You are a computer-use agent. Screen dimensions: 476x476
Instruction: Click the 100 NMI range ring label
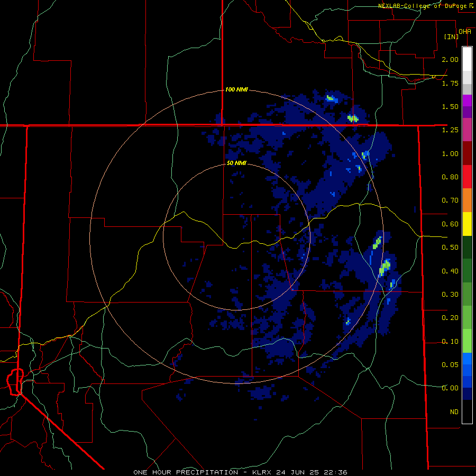point(236,89)
